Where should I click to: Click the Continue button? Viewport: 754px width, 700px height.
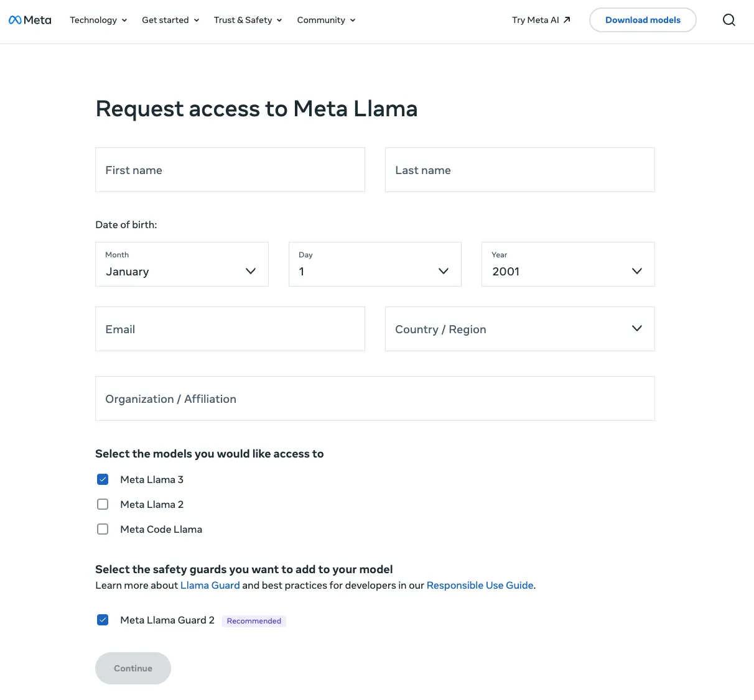click(133, 668)
